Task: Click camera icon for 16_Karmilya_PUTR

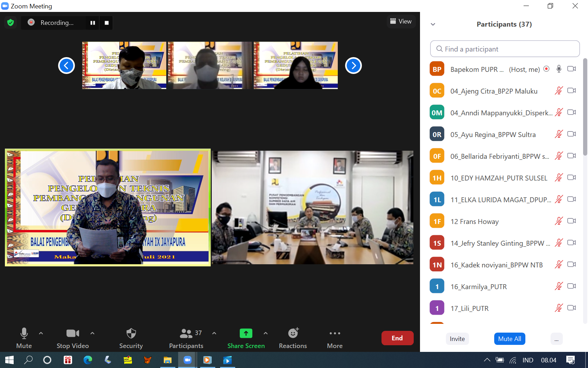Action: point(572,286)
